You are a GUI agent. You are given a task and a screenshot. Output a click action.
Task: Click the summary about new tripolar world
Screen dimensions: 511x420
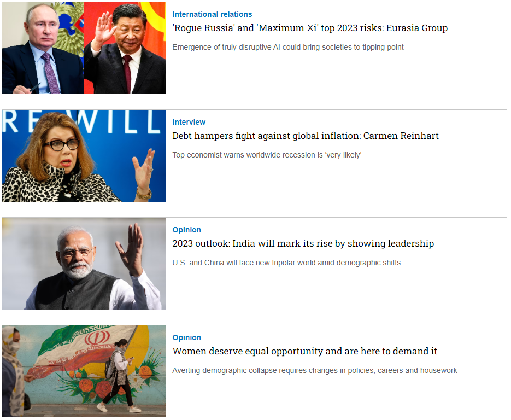(286, 263)
